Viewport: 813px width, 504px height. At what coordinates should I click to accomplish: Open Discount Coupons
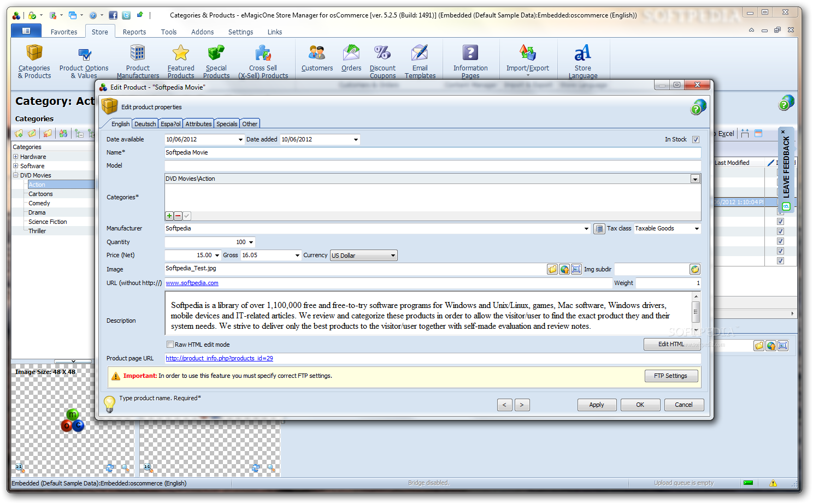pos(382,61)
